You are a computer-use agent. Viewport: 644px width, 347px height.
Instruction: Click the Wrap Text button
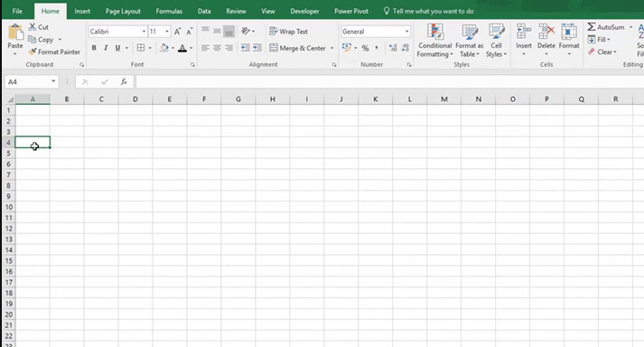[x=288, y=32]
